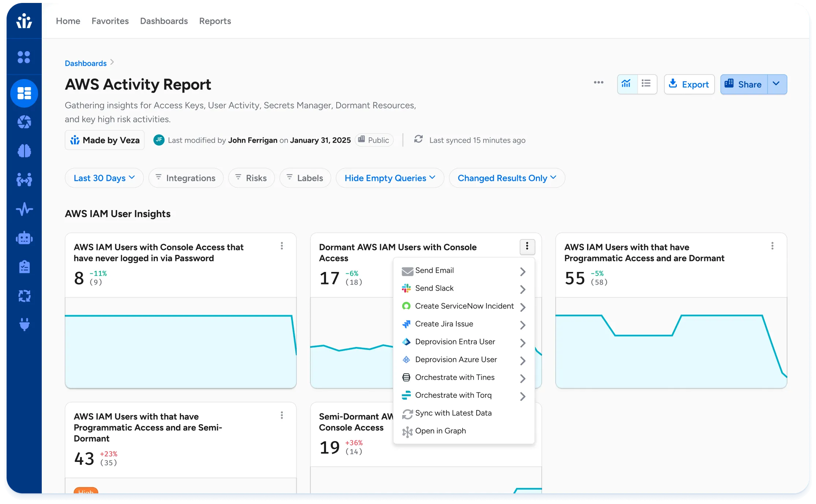Expand the Share button dropdown arrow
This screenshot has height=504, width=816.
[x=776, y=84]
